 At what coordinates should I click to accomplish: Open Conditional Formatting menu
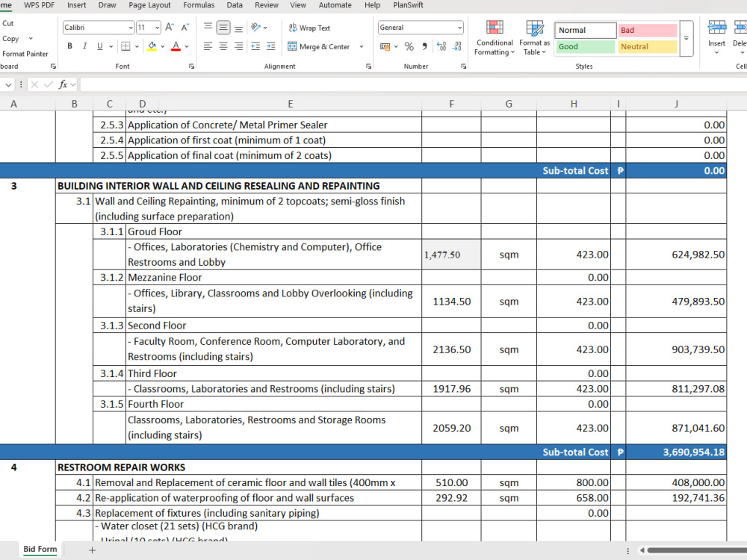(495, 38)
